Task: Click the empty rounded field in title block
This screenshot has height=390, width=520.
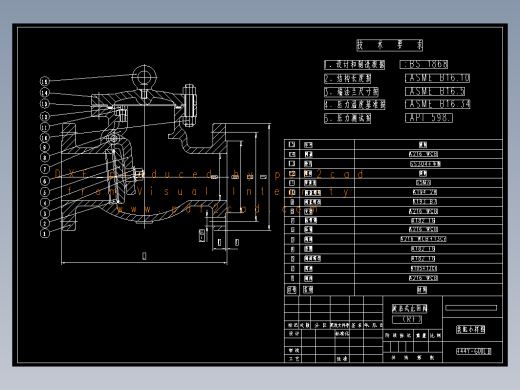Action: pos(471,308)
